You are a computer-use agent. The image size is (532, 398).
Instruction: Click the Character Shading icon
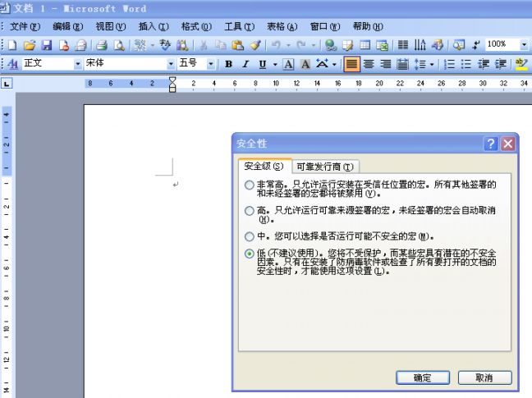(305, 64)
